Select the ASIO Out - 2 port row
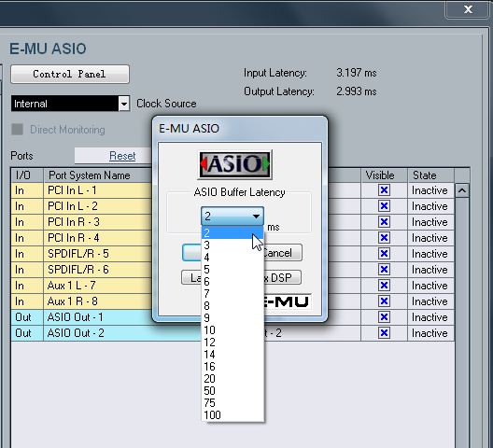493x448 pixels. 232,333
